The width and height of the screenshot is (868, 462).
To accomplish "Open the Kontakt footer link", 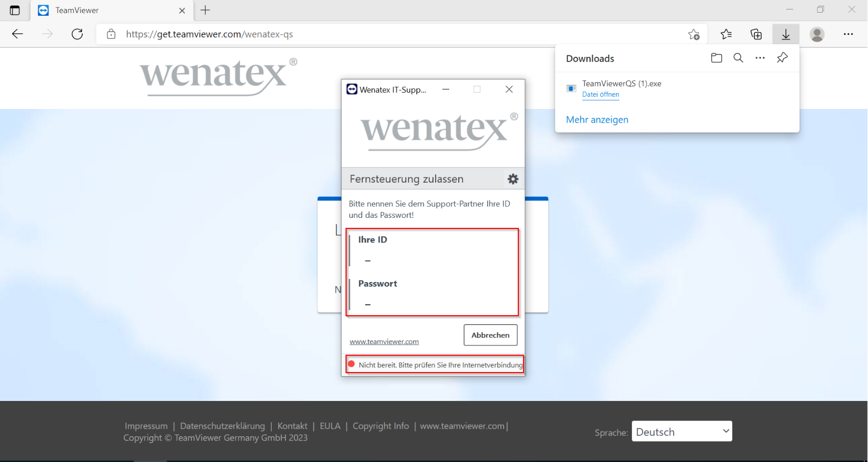I will click(292, 426).
